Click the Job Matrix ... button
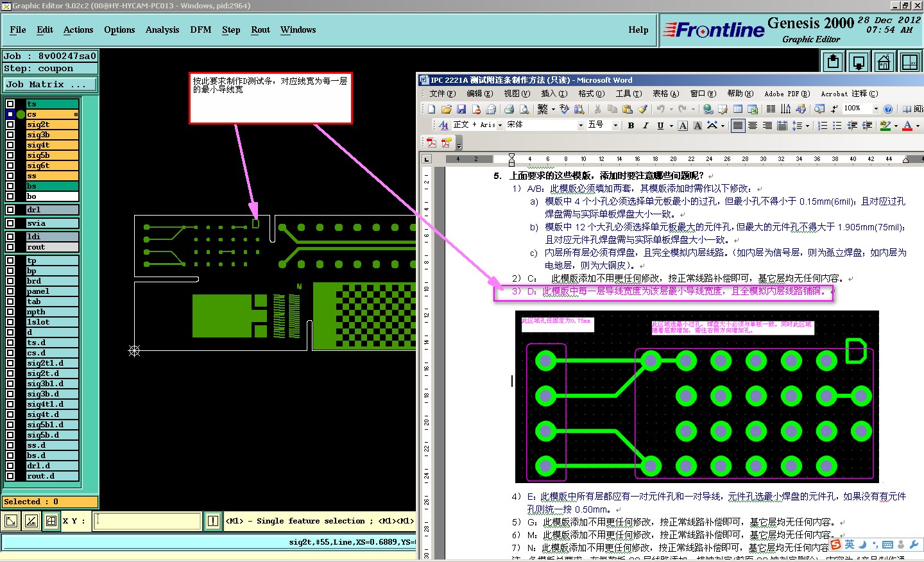 (x=49, y=84)
